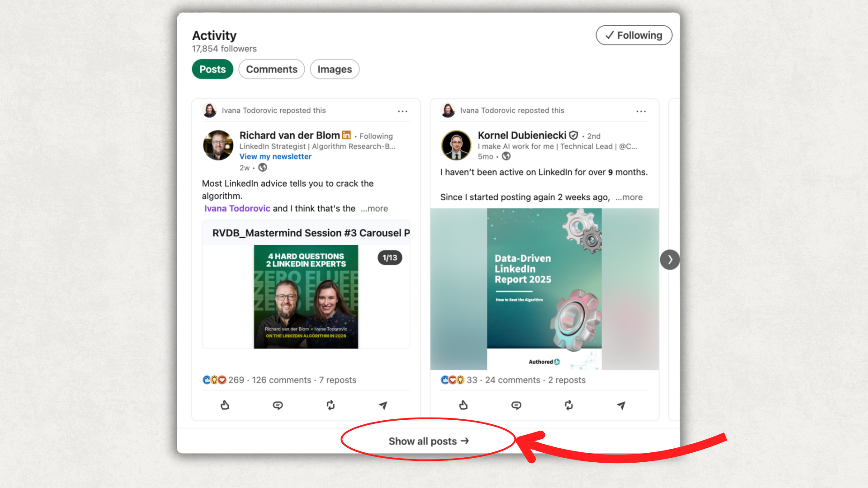This screenshot has width=868, height=488.
Task: Open options menu on Richard's reposted card
Action: coord(402,111)
